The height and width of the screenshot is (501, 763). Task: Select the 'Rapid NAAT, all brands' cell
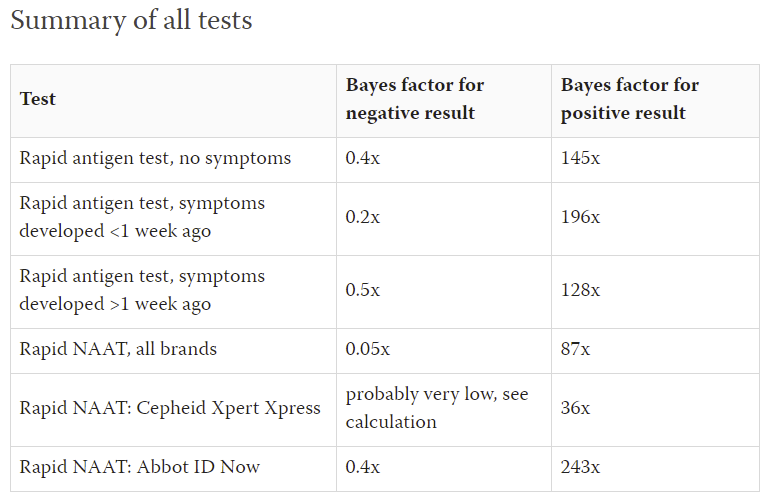click(118, 349)
